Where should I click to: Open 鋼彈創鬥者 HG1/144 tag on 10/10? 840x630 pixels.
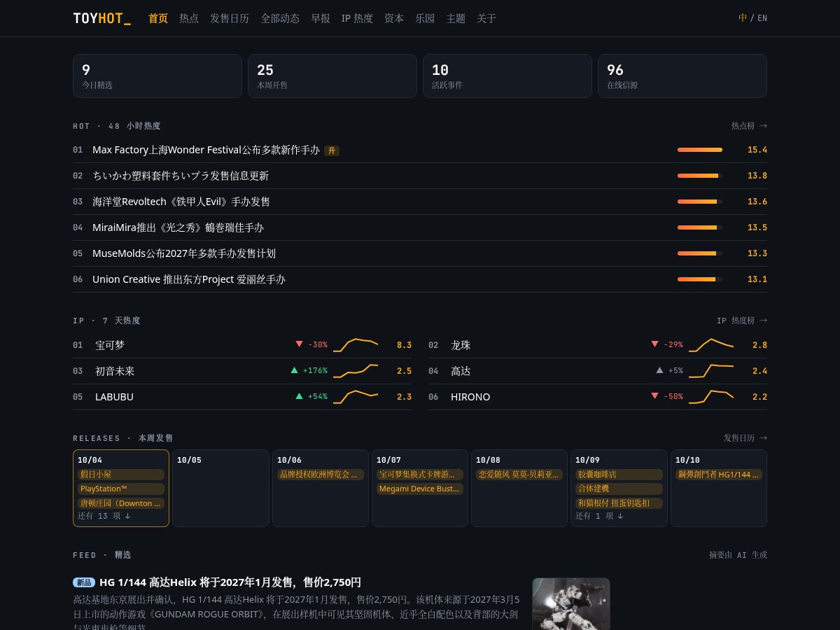[x=719, y=475]
